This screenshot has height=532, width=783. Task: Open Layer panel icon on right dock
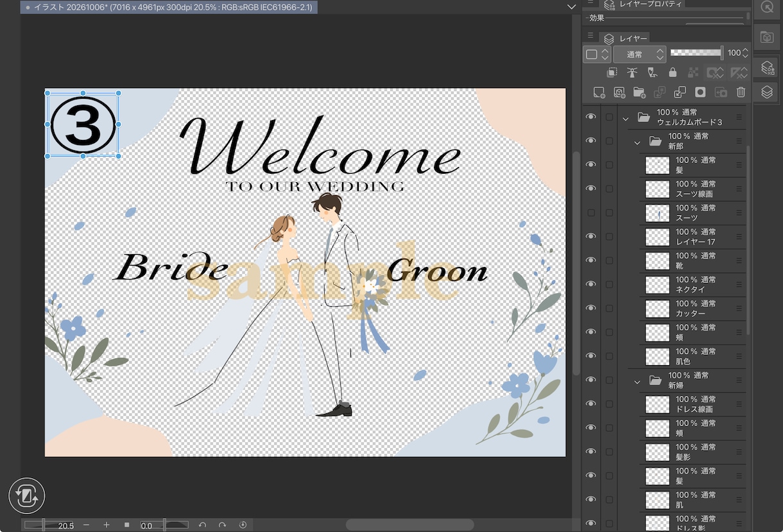(766, 92)
